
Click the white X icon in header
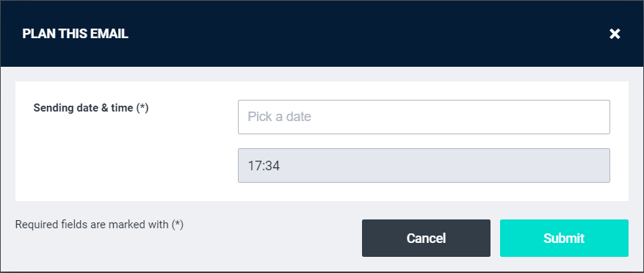point(615,34)
